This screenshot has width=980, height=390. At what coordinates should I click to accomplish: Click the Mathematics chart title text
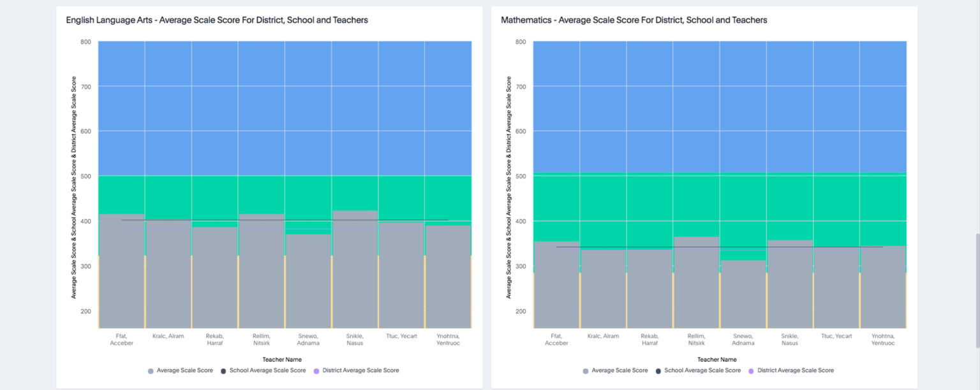[634, 20]
